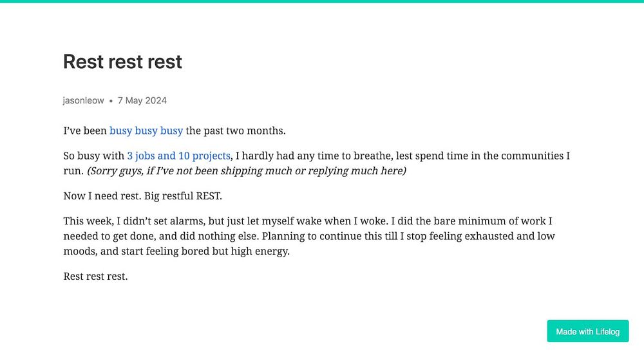Image resolution: width=644 pixels, height=355 pixels.
Task: Click the closing line "Rest rest rest."
Action: coord(95,277)
